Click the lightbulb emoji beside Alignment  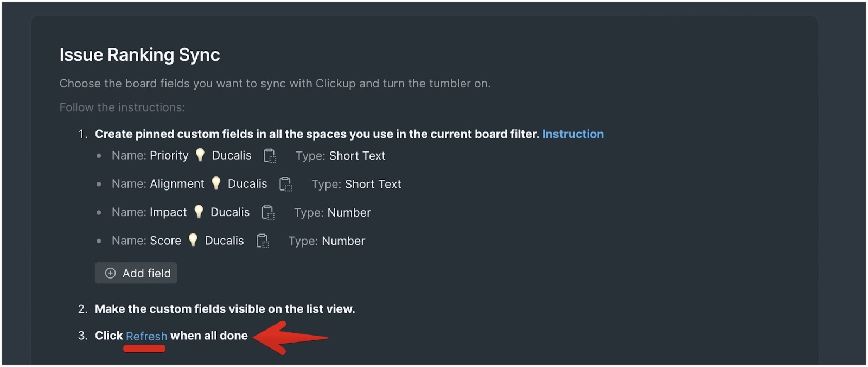tap(216, 184)
